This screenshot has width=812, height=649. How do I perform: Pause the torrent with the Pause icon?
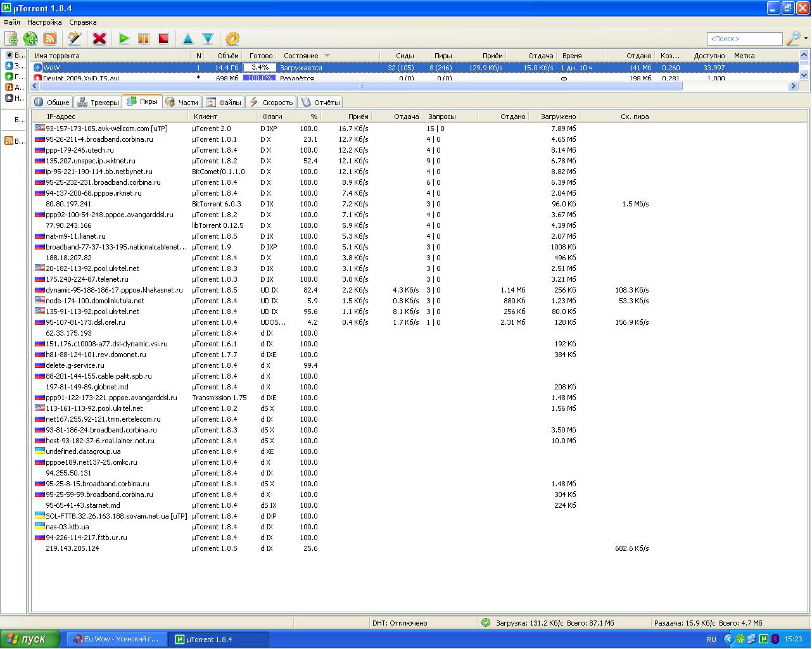[144, 39]
